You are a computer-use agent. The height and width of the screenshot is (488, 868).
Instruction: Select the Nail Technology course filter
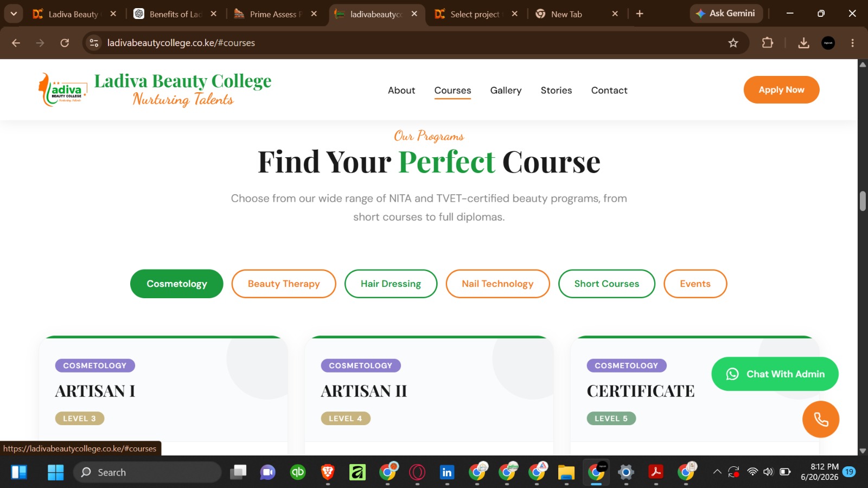pyautogui.click(x=497, y=284)
